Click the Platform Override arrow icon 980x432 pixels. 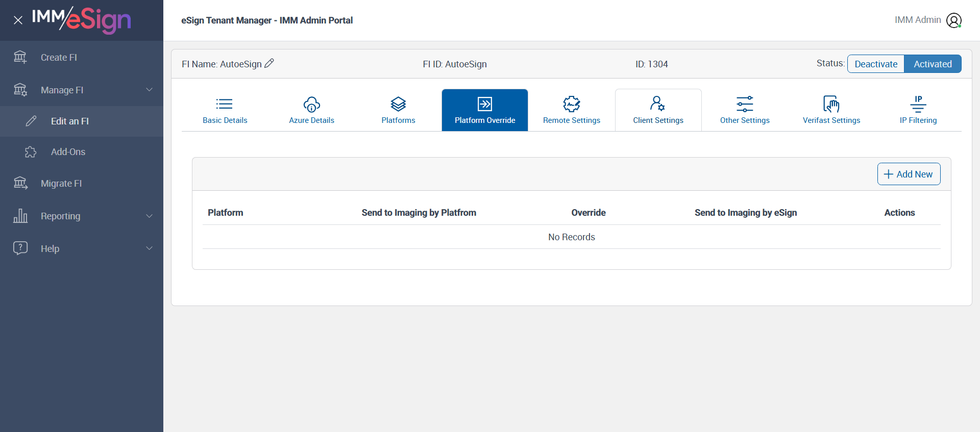tap(485, 104)
